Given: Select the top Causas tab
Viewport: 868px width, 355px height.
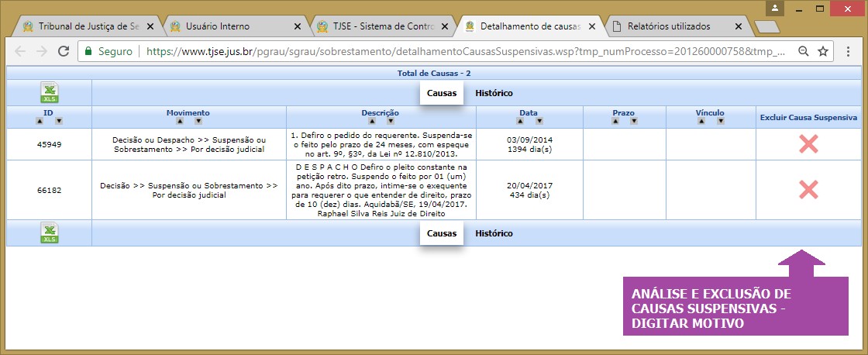Looking at the screenshot, I should click(x=442, y=93).
